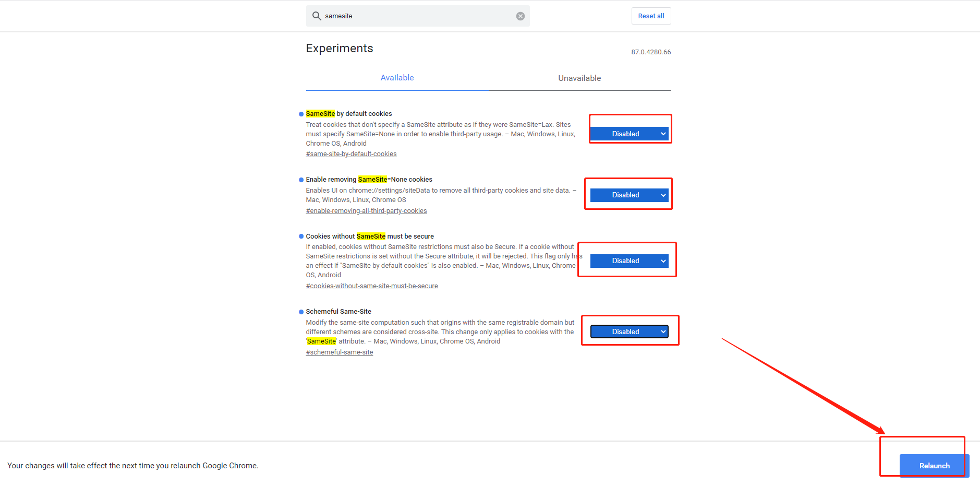Expand the Schemeful Same-Site dropdown

(629, 332)
